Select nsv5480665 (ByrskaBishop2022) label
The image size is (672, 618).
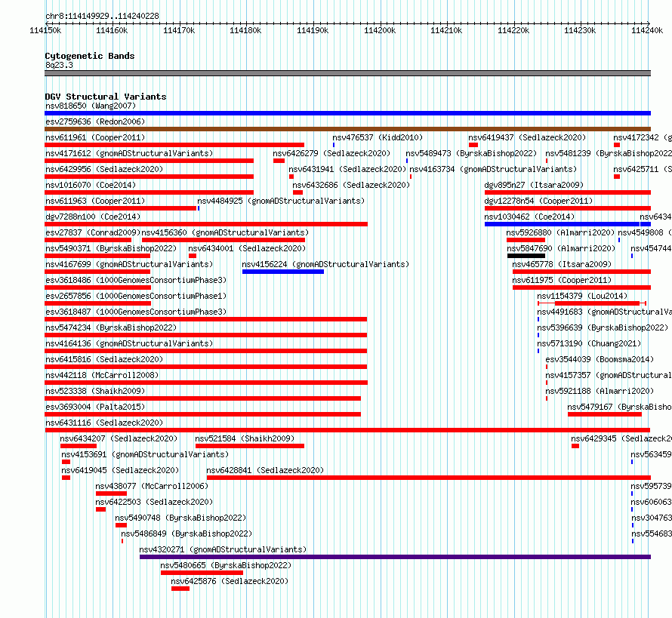pyautogui.click(x=226, y=565)
